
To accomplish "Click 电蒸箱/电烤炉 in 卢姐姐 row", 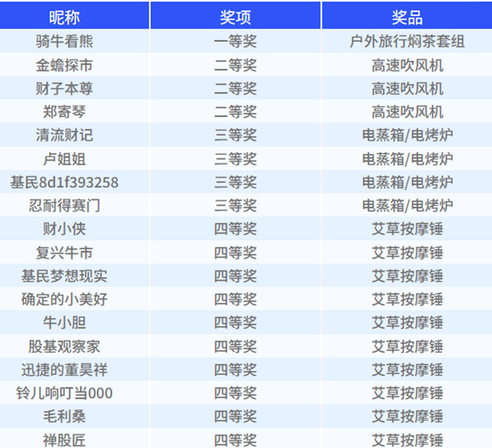I will coord(407,159).
